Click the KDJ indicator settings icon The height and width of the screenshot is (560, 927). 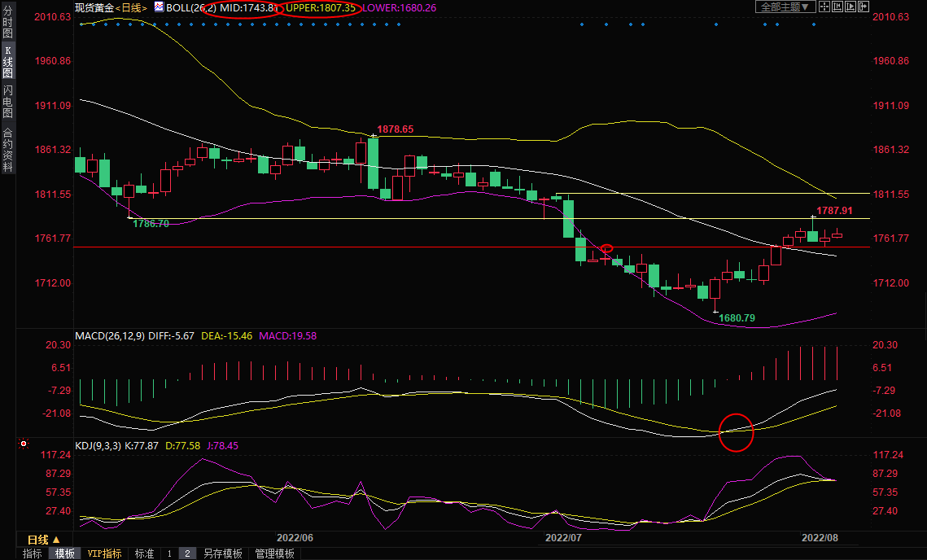click(x=24, y=444)
